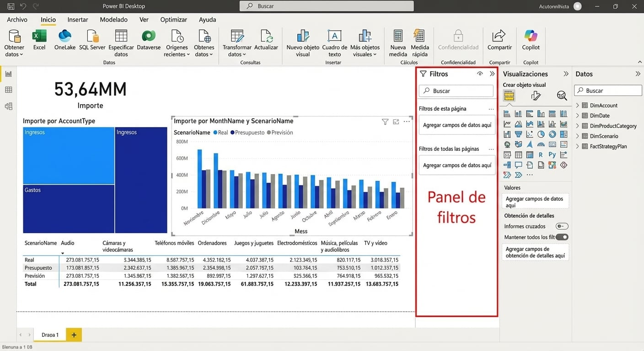Disable Mantener todos los filtros toggle
The image size is (644, 351).
click(x=562, y=237)
